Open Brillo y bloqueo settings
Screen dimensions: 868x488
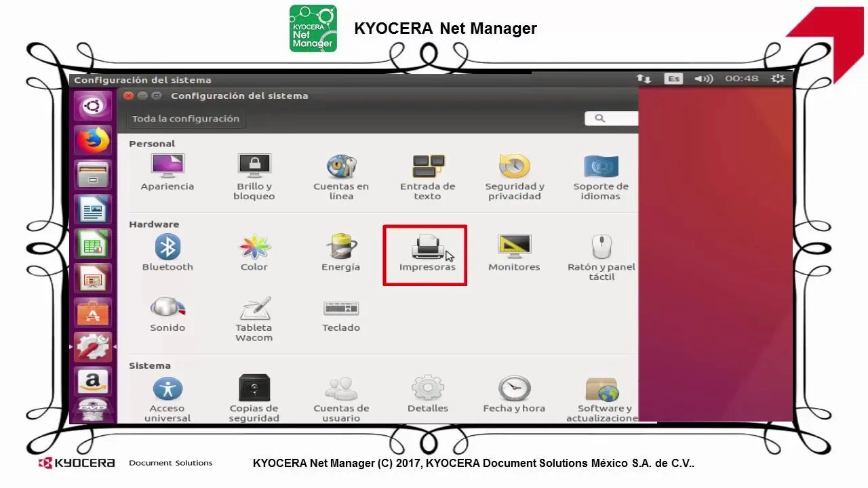[x=254, y=177]
